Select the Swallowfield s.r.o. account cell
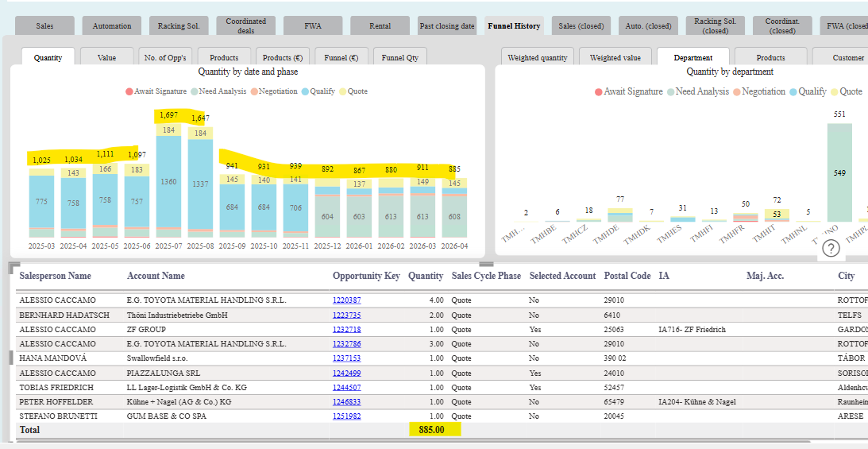 [x=157, y=358]
